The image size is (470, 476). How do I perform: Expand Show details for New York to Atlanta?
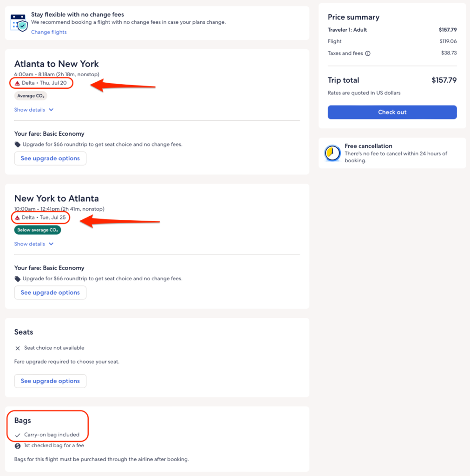click(x=34, y=244)
